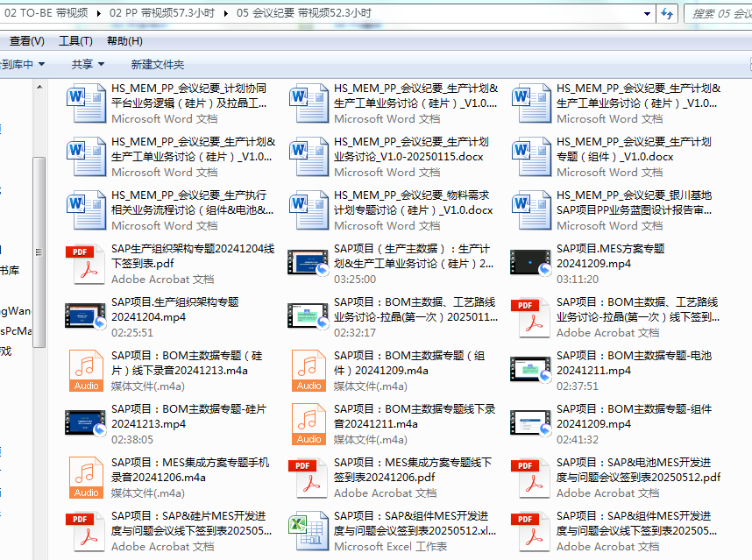Viewport: 752px width, 560px height.
Task: Select the MES集成方案专题手机录音20241206.m4a audio icon
Action: (x=85, y=478)
